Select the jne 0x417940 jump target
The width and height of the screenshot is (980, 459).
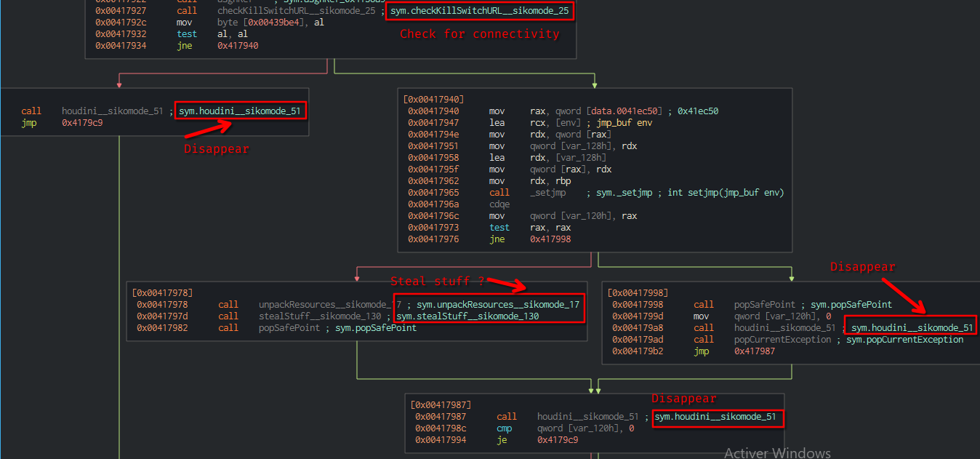point(238,45)
